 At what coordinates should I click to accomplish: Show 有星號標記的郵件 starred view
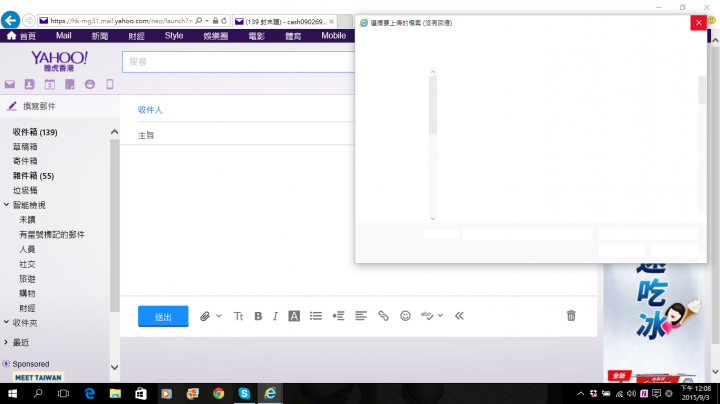(x=51, y=235)
